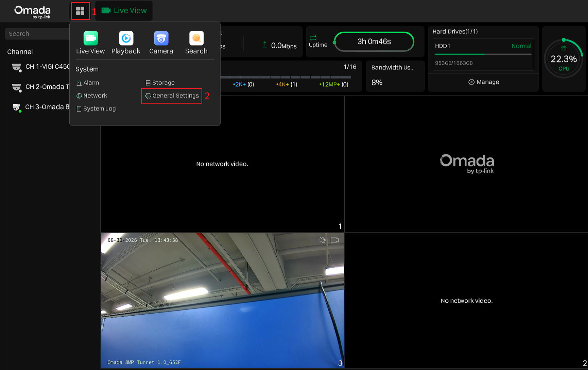Click the upload arrow bandwidth icon
This screenshot has width=588, height=370.
265,44
